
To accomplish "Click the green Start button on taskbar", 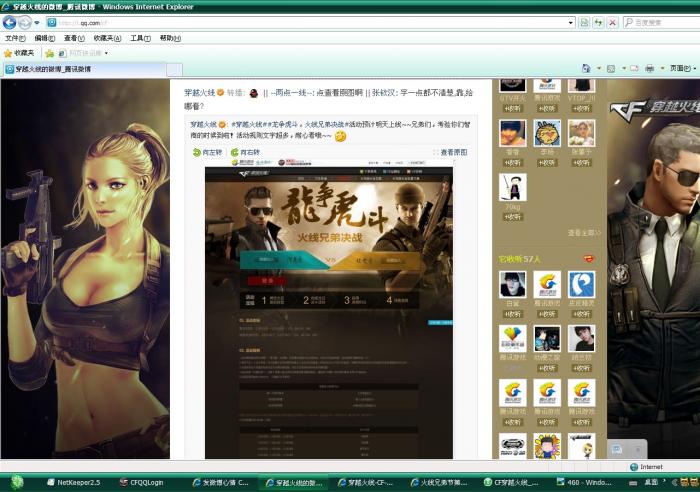I will pos(17,482).
